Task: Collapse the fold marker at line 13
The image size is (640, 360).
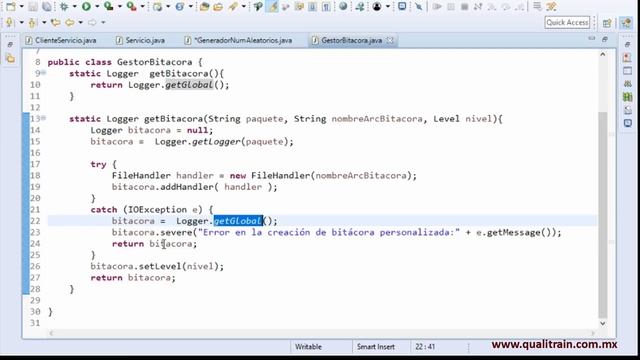Action: pos(44,118)
